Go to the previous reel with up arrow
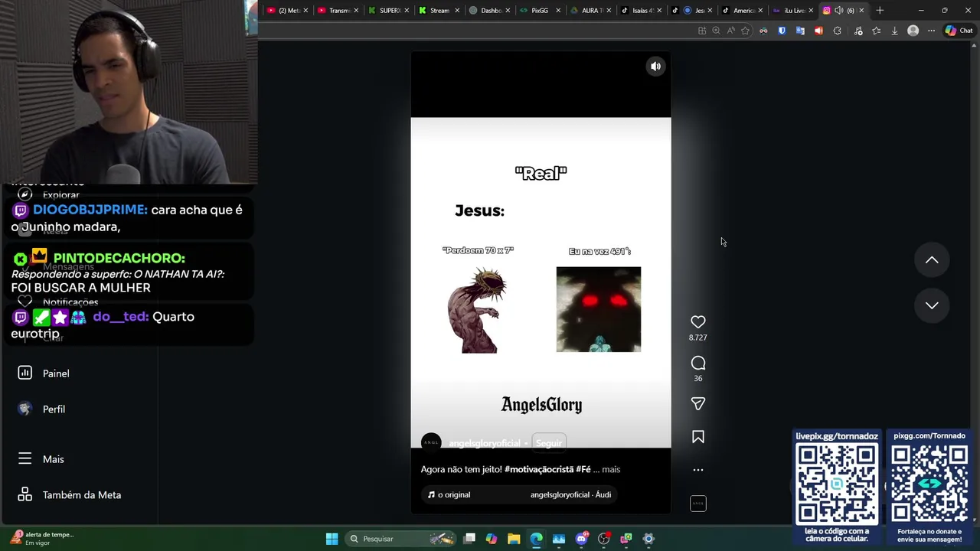The width and height of the screenshot is (980, 551). pos(932,260)
